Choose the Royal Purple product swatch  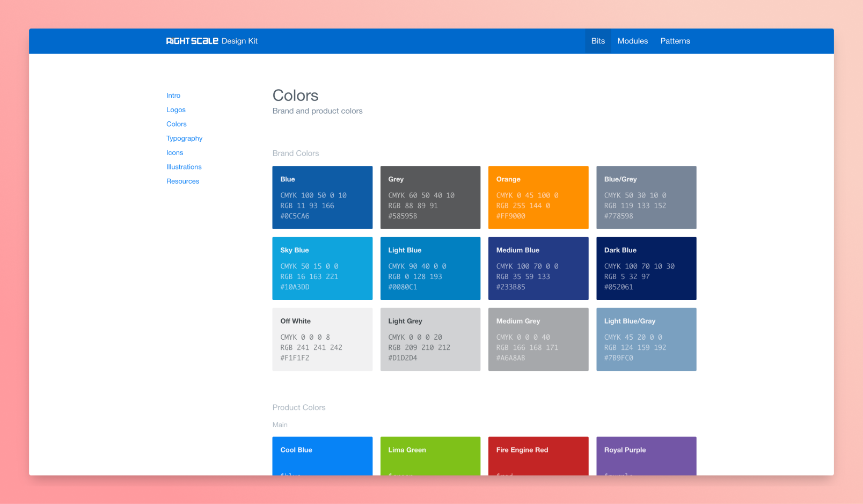[x=646, y=455]
